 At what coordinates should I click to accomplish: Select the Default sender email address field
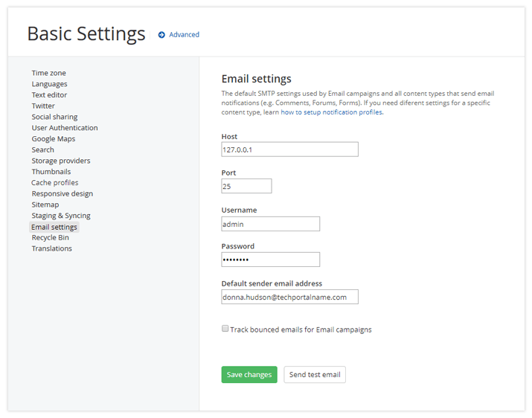[x=289, y=297]
